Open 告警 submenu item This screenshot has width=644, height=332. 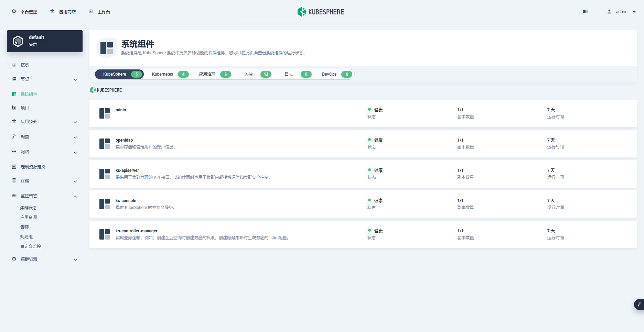24,227
